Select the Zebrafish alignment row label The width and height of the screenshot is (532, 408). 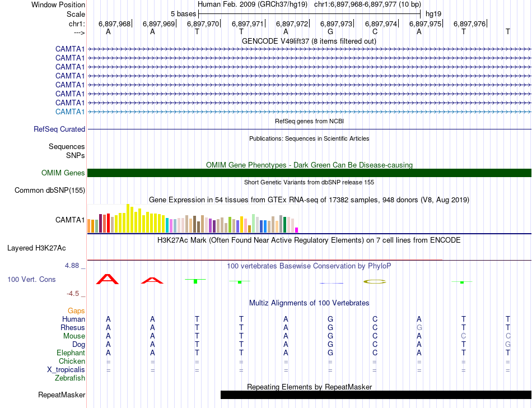pos(70,378)
